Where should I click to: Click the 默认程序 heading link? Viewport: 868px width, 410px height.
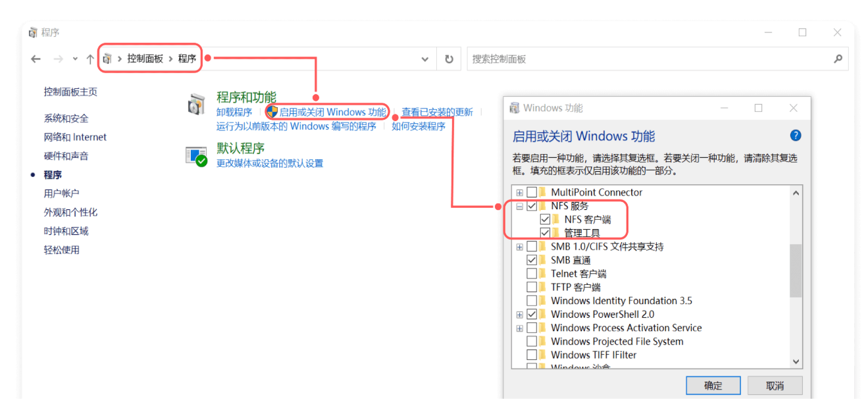coord(240,149)
